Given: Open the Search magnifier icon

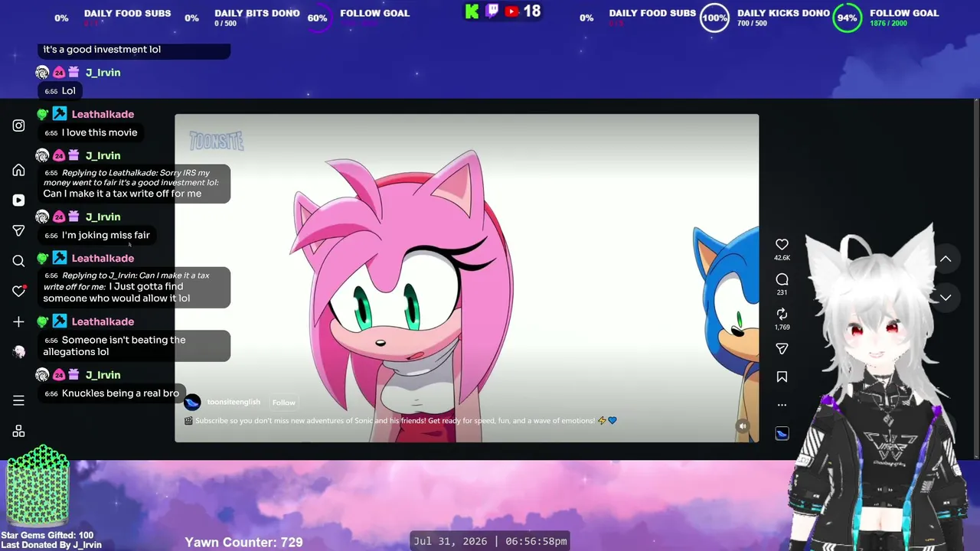Looking at the screenshot, I should pos(18,261).
